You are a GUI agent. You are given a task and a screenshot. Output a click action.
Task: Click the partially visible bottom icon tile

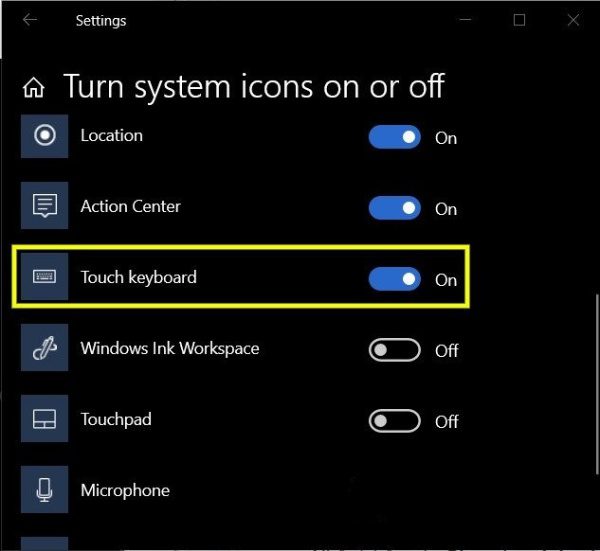point(44,543)
